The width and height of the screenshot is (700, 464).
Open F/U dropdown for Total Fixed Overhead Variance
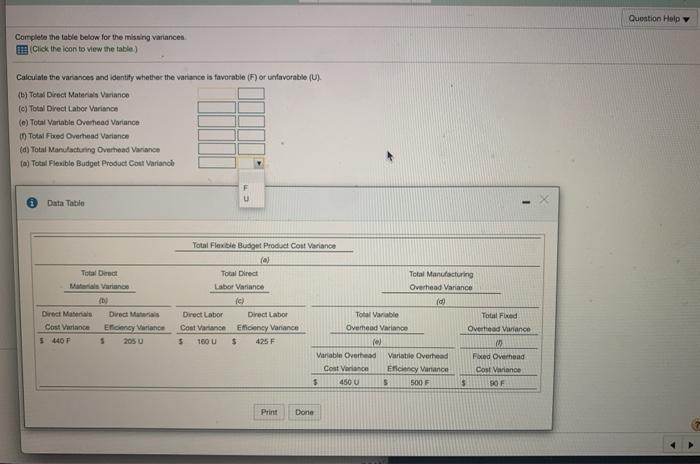coord(251,135)
